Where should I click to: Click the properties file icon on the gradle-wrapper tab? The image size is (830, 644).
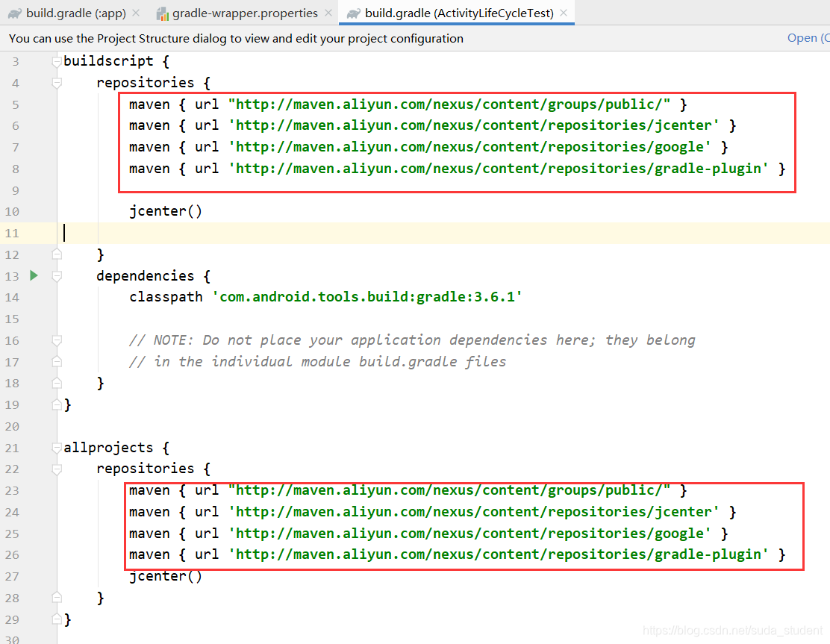(162, 13)
